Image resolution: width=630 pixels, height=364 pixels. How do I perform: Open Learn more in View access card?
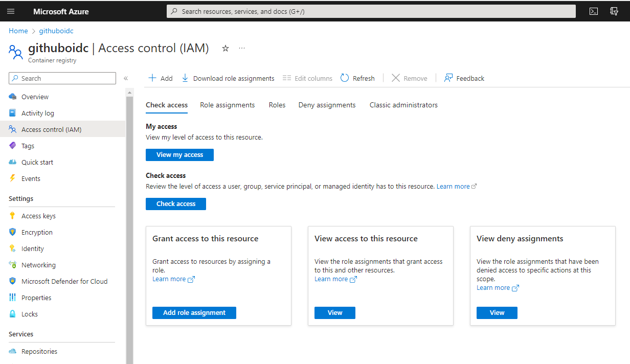click(x=335, y=279)
